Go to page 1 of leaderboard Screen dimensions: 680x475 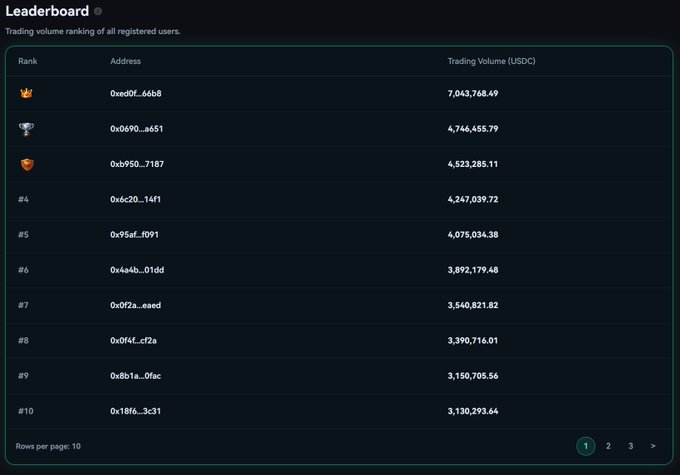pos(585,446)
